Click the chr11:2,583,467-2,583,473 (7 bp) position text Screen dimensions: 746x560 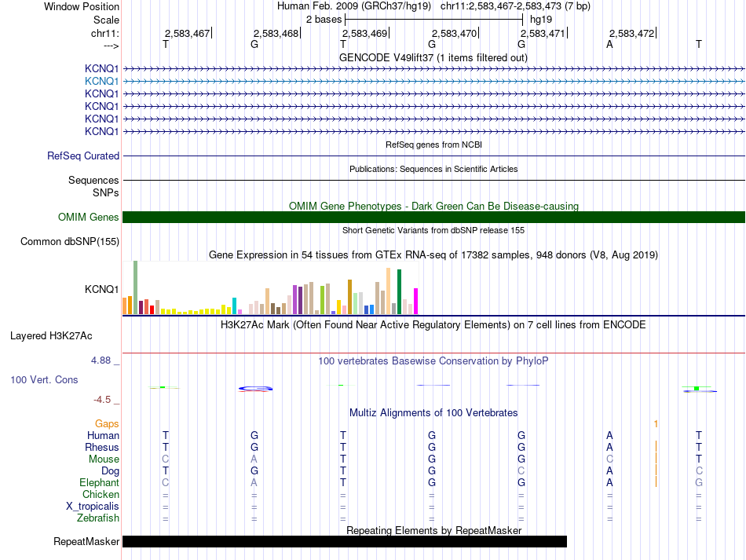(515, 6)
